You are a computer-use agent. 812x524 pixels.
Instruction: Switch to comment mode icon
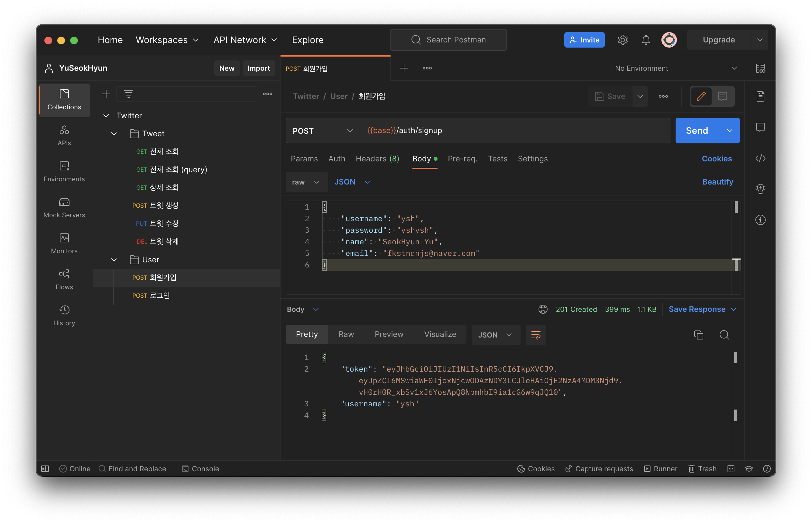point(722,96)
